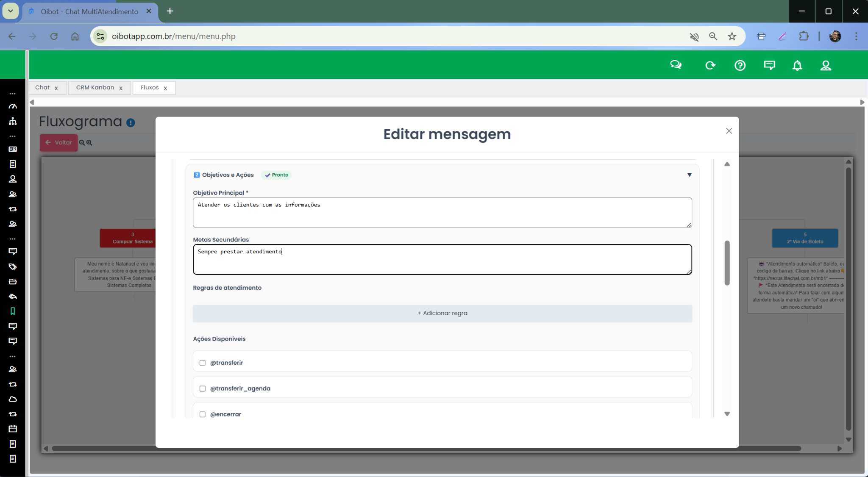Close the CRM Kanban tab with x
868x477 pixels.
(121, 88)
